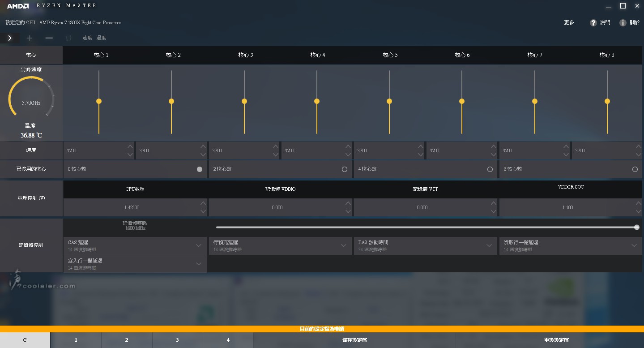This screenshot has width=644, height=348.
Task: Select the 6 核心數 disabled cores radio
Action: click(x=635, y=169)
